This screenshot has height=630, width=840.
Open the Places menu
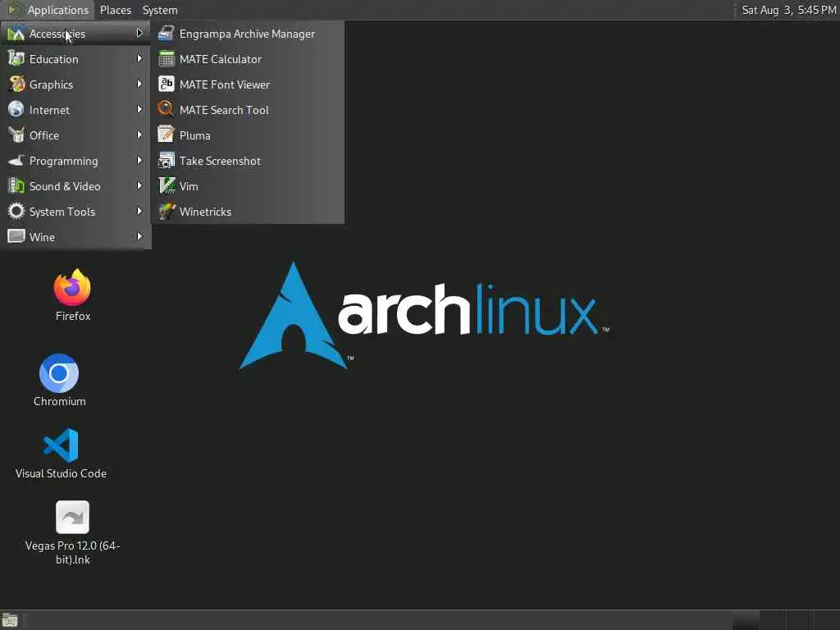click(x=115, y=10)
